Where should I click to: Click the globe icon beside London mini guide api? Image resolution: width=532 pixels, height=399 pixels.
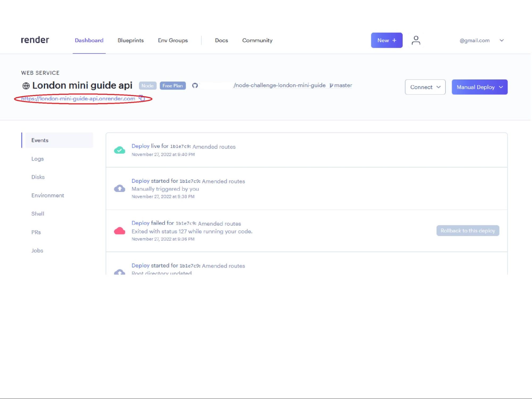[26, 86]
